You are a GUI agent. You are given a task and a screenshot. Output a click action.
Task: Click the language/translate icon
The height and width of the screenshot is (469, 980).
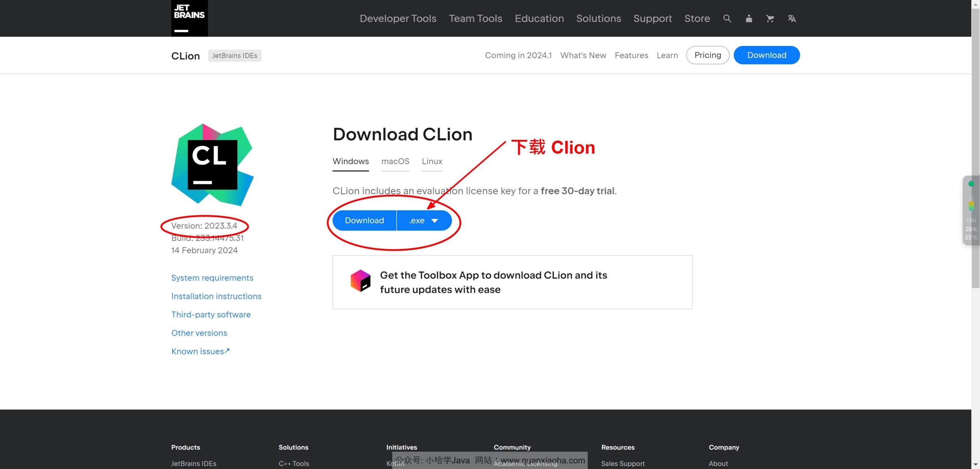791,18
